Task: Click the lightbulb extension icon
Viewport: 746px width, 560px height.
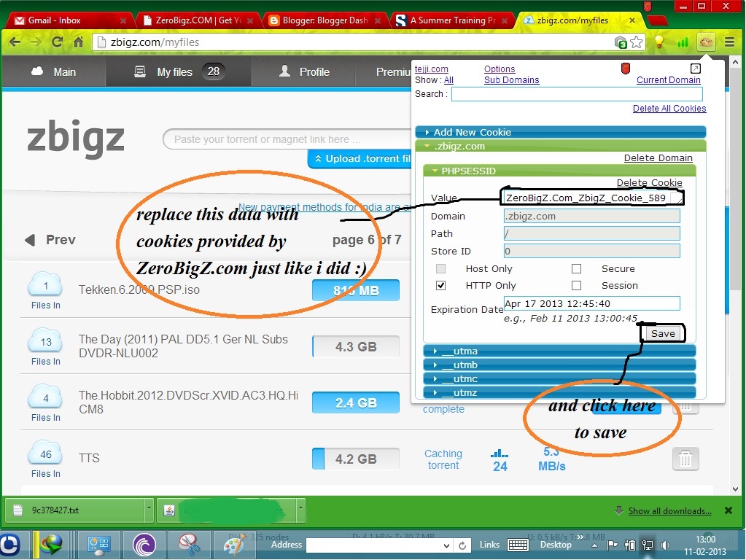Action: 659,42
